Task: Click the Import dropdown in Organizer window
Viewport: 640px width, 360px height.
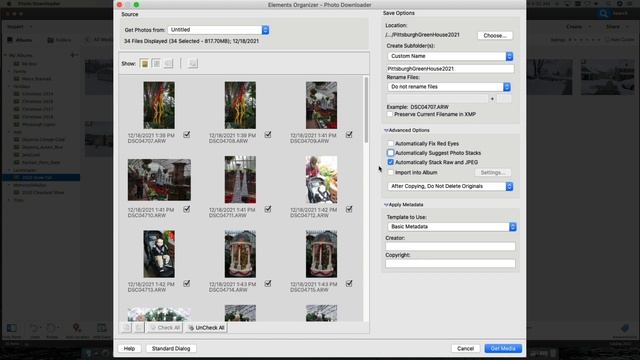Action: coord(20,27)
